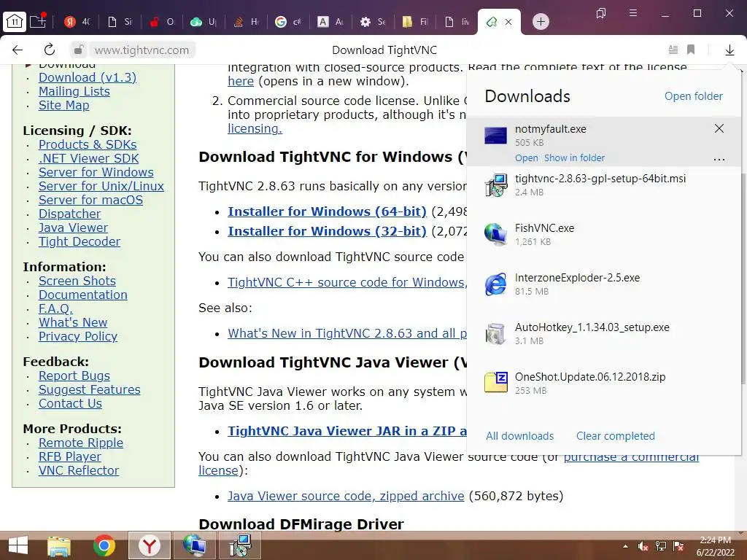
Task: Switch to the Yandex tab
Action: point(78,21)
